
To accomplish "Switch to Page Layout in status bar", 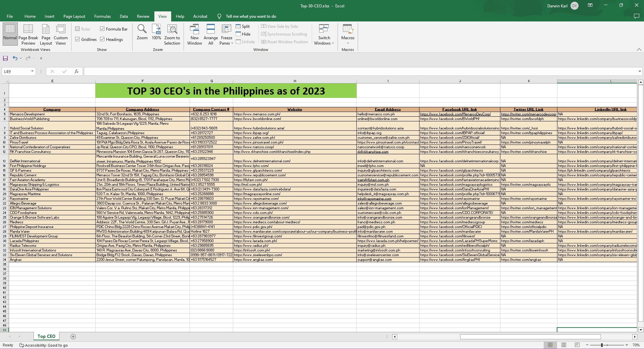I will point(564,345).
